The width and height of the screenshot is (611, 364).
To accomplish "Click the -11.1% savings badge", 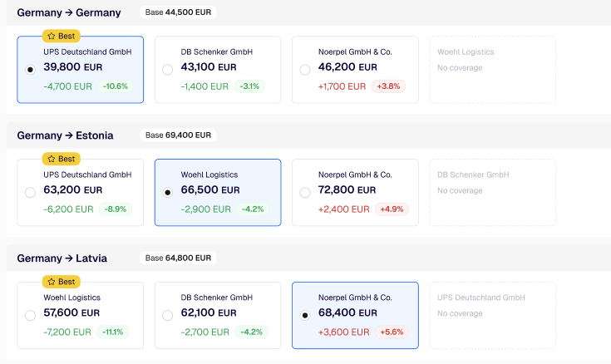I will (x=112, y=332).
